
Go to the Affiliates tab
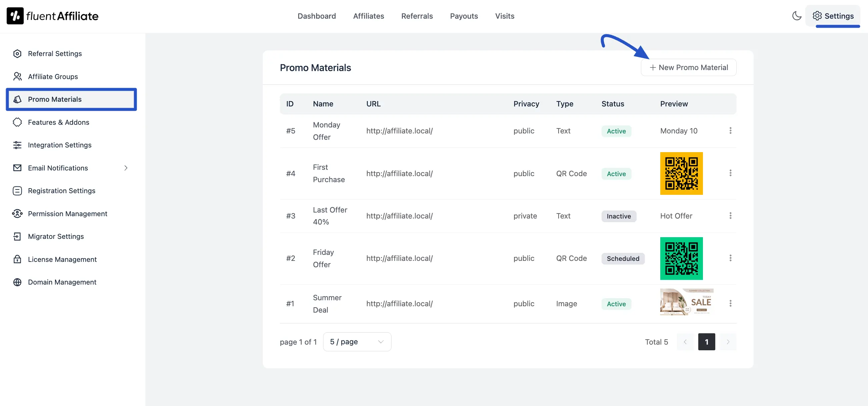coord(368,16)
